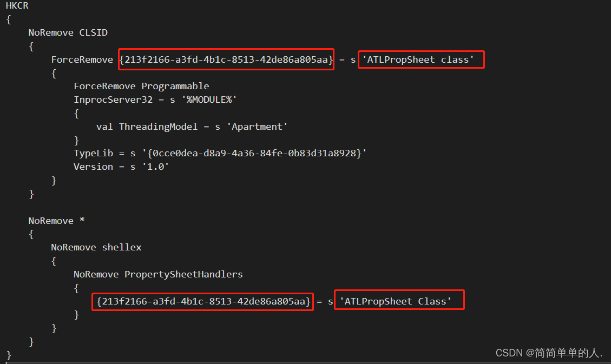Click the NoRemove * line
The image size is (611, 364).
tap(56, 221)
